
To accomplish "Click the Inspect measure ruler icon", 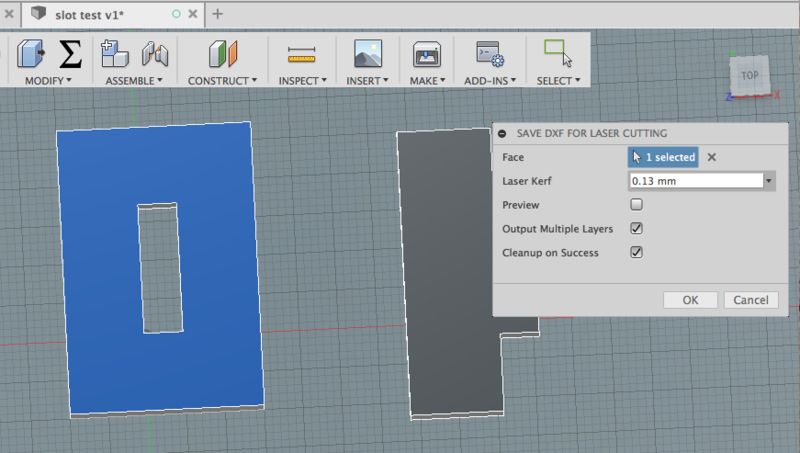I will (x=302, y=55).
